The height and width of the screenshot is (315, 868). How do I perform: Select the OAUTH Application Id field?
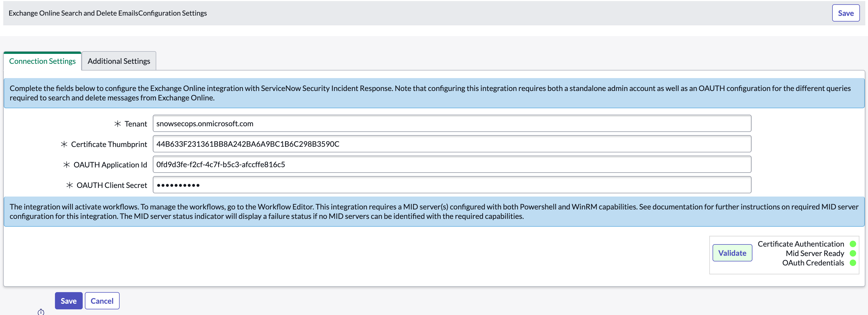452,164
